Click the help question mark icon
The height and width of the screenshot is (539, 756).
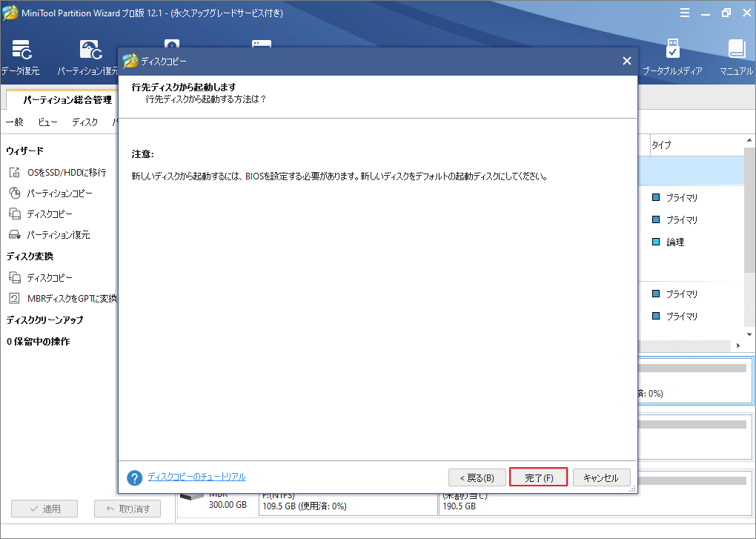[134, 477]
